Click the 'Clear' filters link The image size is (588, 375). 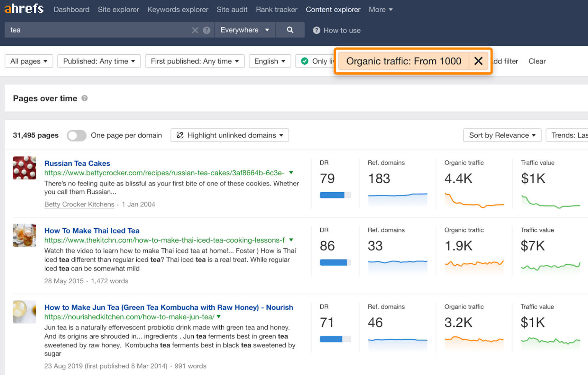(x=537, y=61)
